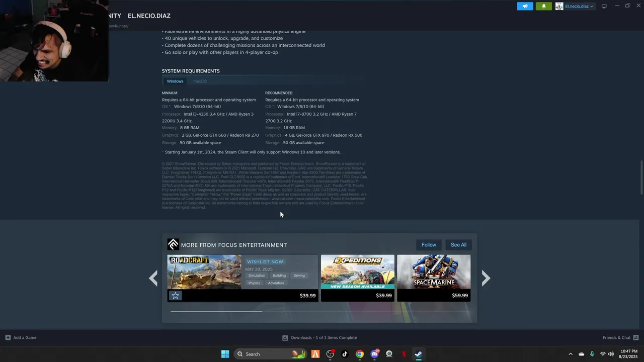Enter Big Picture mode via monitor icon
Viewport: 644px width, 362px height.
pyautogui.click(x=604, y=6)
